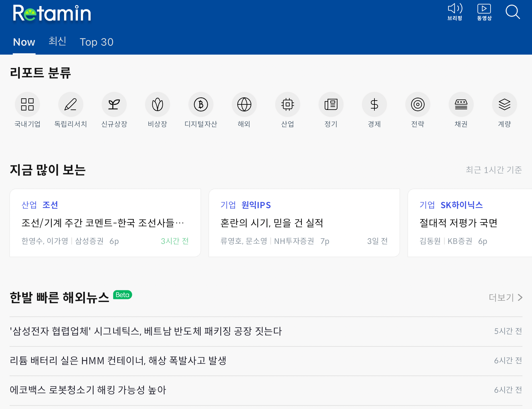Open the 혼란의 시기, 믿을 건 실적 report
Image resolution: width=532 pixels, height=409 pixels.
[x=304, y=223]
